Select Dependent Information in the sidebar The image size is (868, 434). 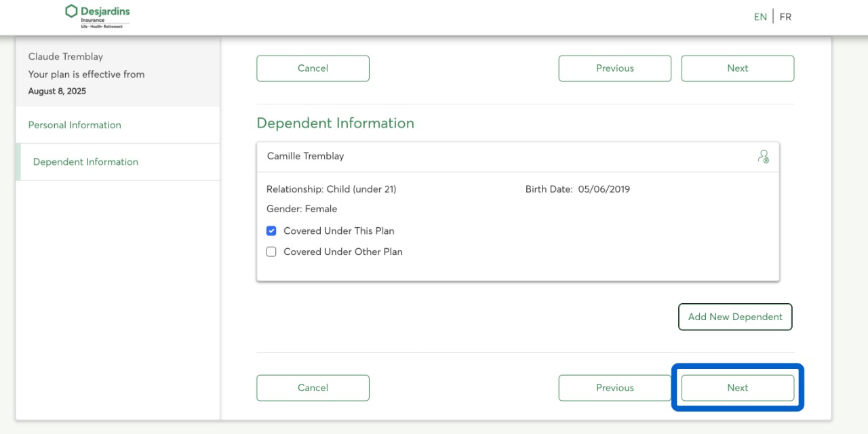click(x=85, y=162)
